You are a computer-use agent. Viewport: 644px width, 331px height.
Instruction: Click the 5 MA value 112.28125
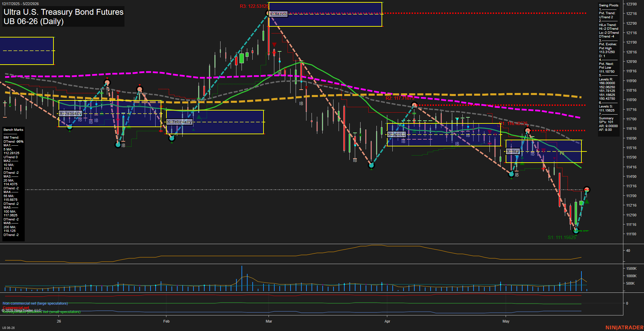click(11, 153)
